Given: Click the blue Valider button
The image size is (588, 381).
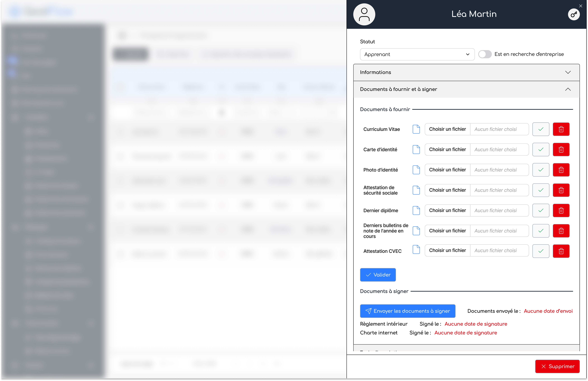Looking at the screenshot, I should (x=378, y=275).
